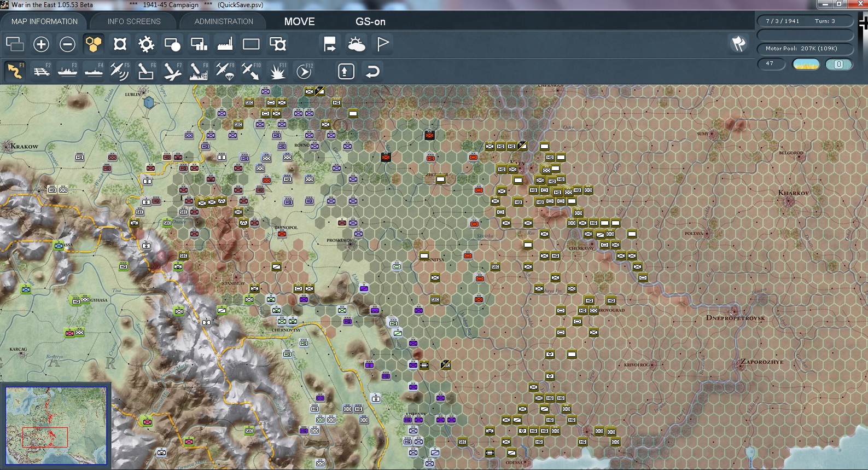Viewport: 868px width, 470px height.
Task: Toggle the rectangle-with-circle map overlay icon
Action: point(172,44)
